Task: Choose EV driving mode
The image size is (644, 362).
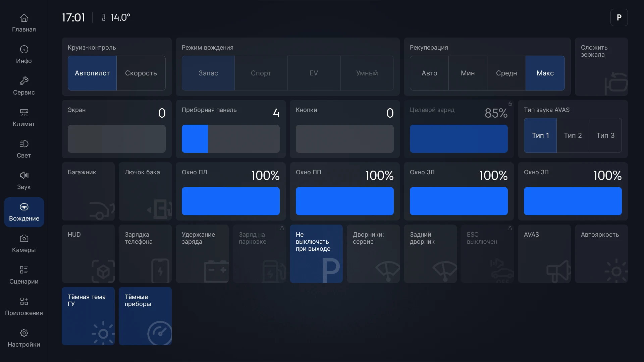Action: click(314, 73)
